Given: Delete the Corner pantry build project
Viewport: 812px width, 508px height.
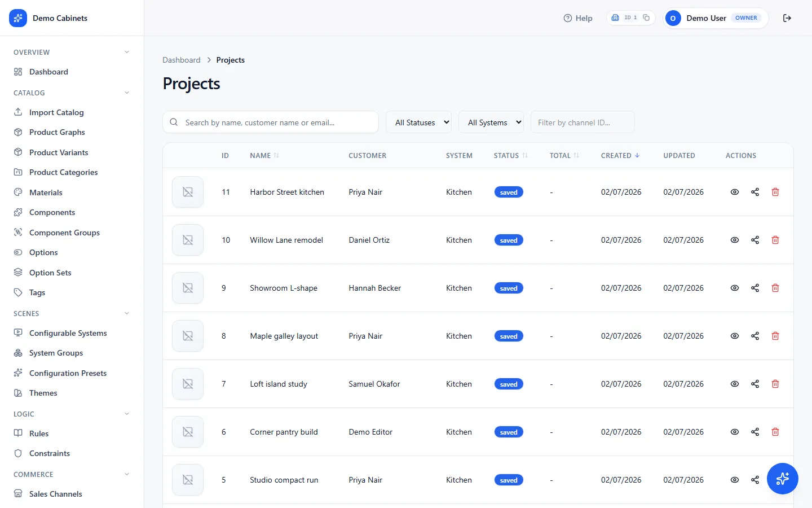Looking at the screenshot, I should coord(775,432).
